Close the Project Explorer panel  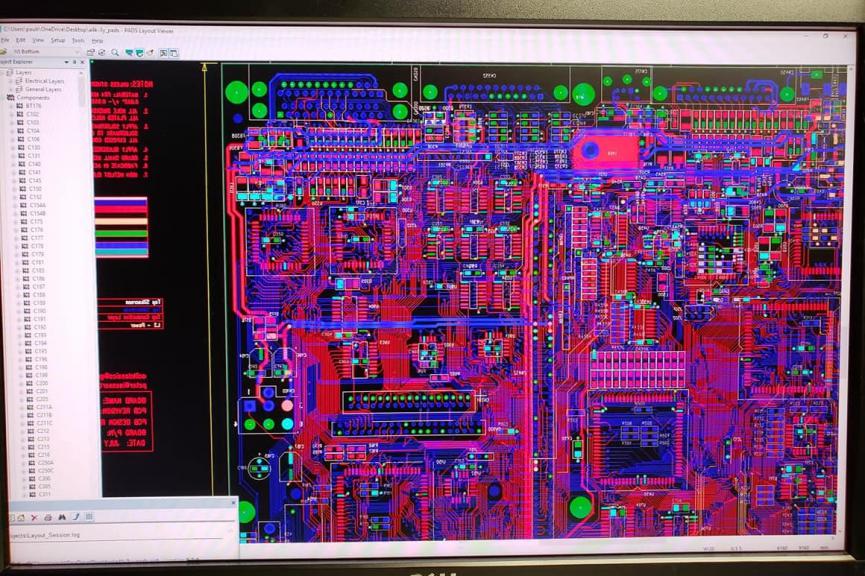click(82, 62)
